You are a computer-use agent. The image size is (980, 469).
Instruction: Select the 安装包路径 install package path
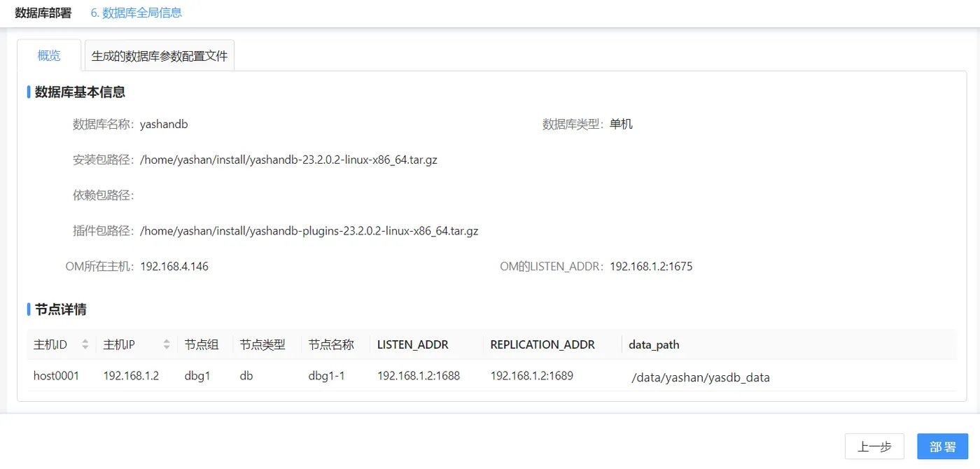[x=290, y=160]
